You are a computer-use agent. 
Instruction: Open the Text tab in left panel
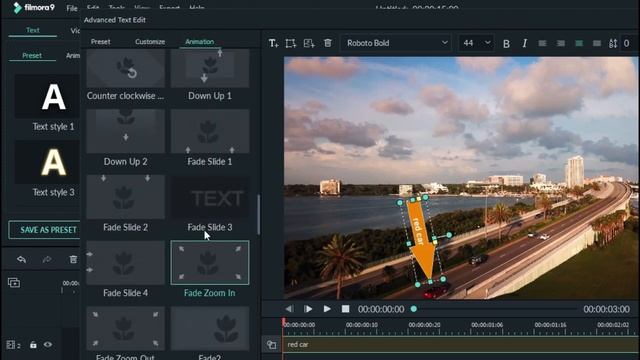coord(33,30)
